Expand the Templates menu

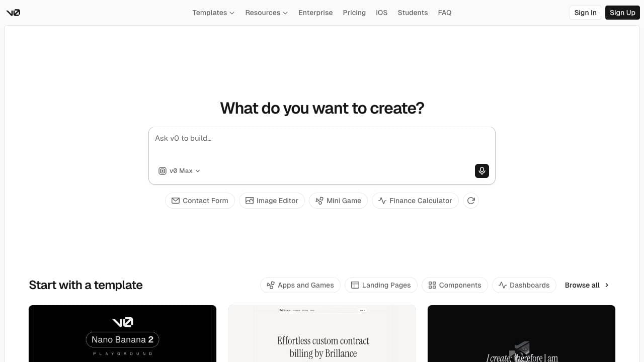213,13
